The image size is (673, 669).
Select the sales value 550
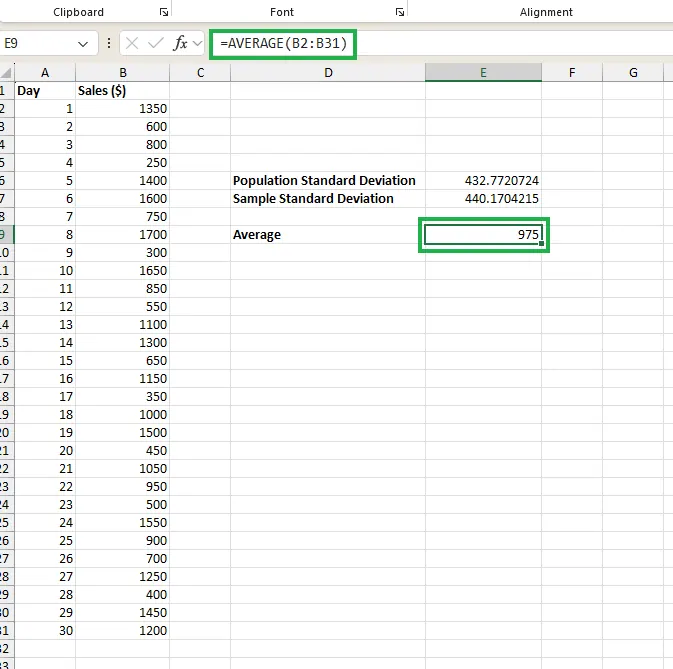pos(123,307)
